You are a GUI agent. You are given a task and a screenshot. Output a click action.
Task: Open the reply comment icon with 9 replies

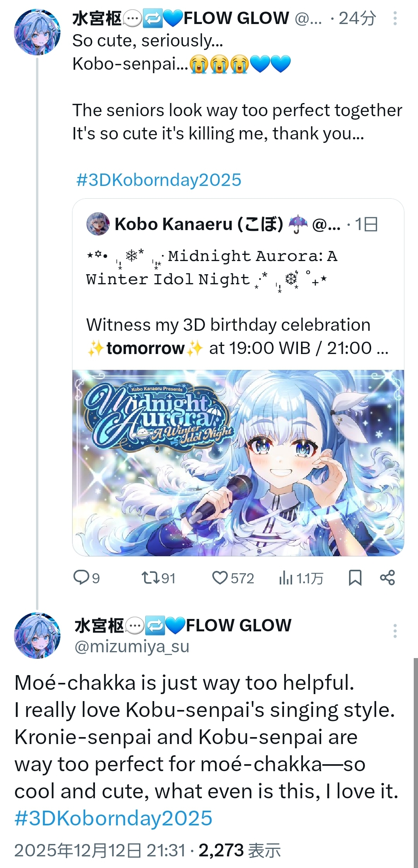pos(81,578)
